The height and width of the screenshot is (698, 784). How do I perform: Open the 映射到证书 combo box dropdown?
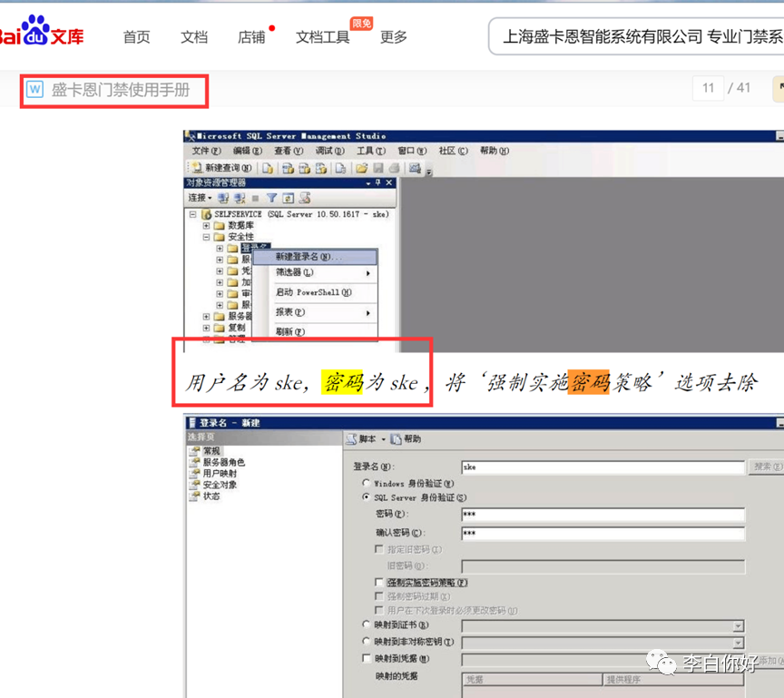tap(739, 626)
